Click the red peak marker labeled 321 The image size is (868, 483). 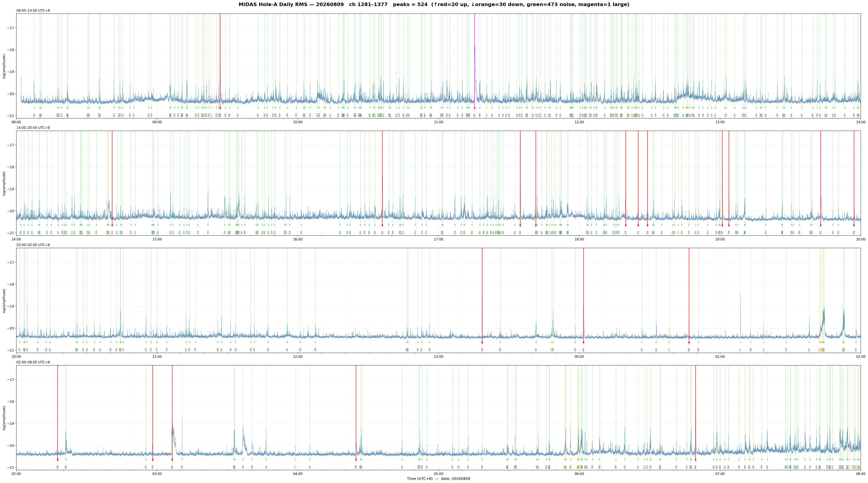[x=638, y=225]
